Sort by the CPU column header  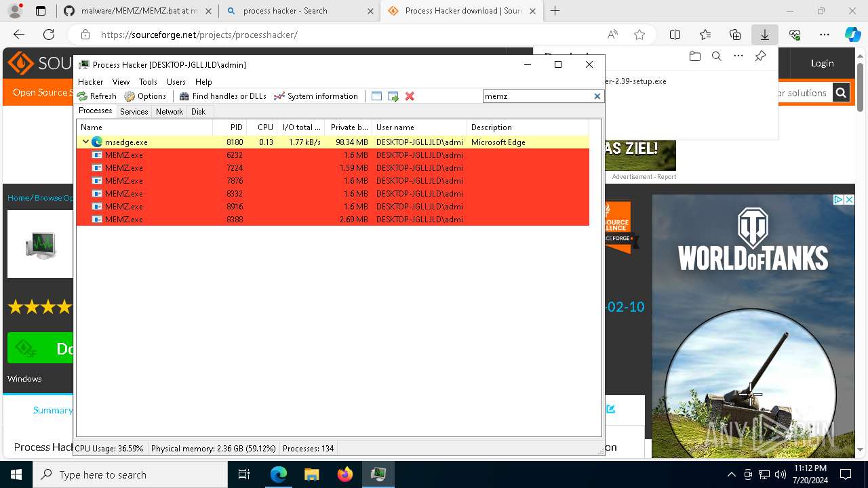click(262, 127)
